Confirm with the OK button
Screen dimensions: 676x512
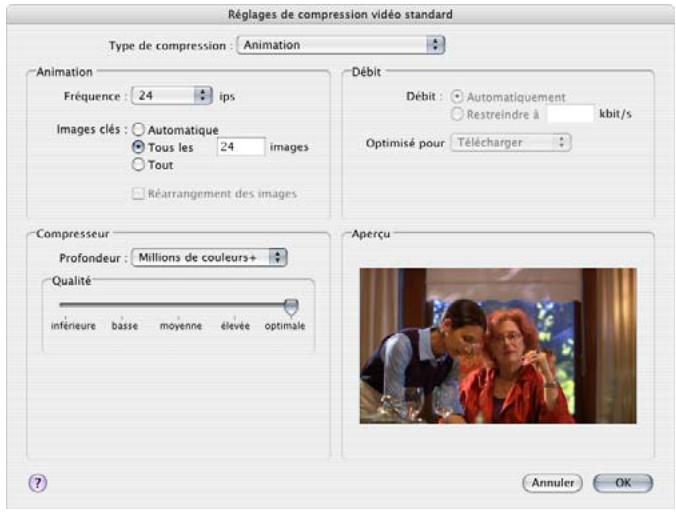tap(623, 483)
